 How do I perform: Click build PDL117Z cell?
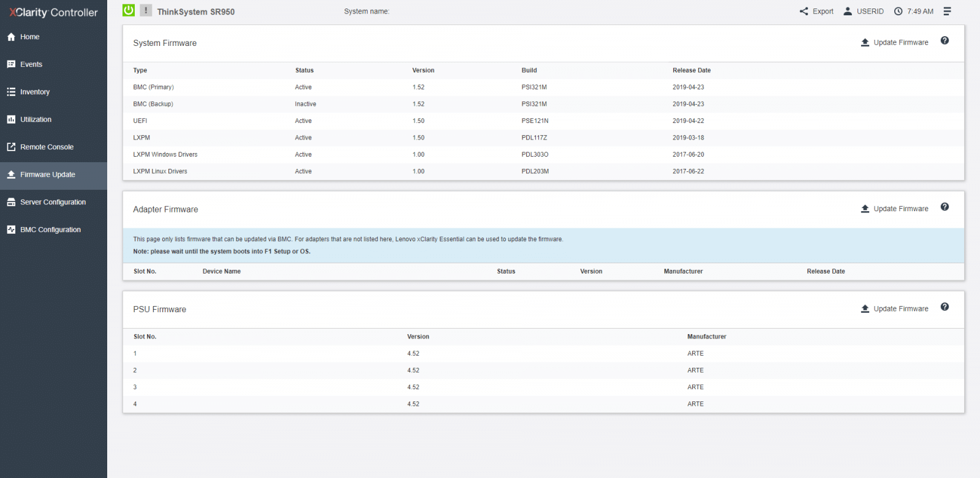point(534,138)
